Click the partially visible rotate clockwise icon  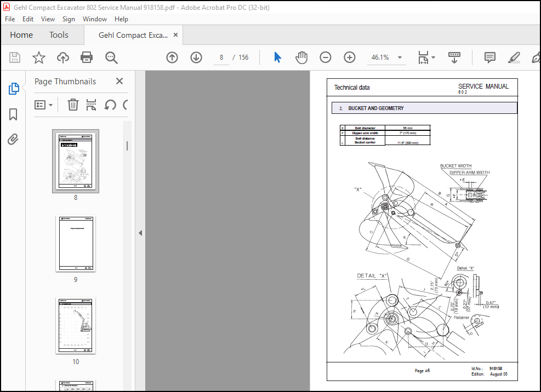point(126,105)
